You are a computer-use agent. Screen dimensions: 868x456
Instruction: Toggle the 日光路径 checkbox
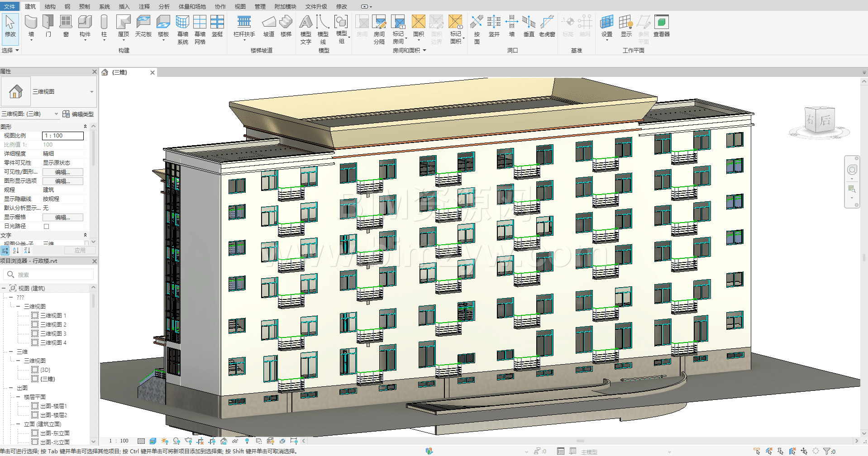click(46, 226)
